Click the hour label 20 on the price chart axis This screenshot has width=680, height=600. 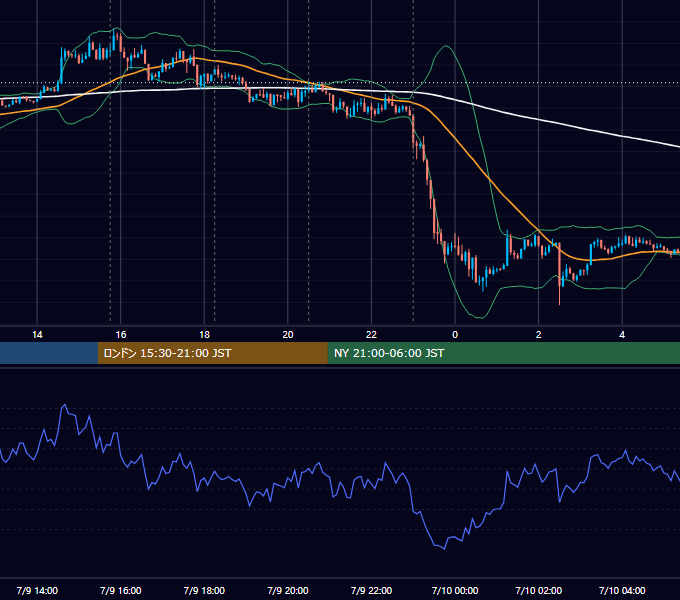[288, 335]
